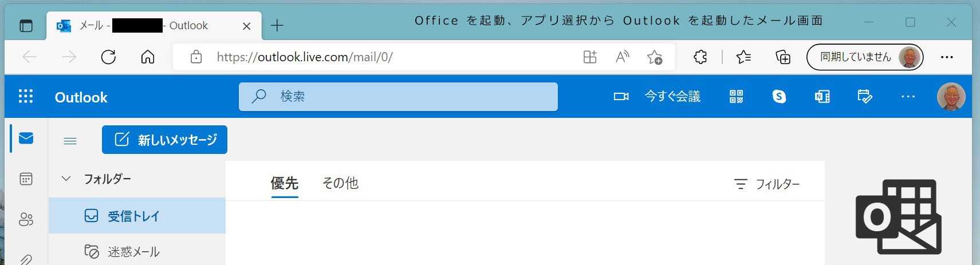Click the Outlook ad graphic thumbnail

pos(898,217)
